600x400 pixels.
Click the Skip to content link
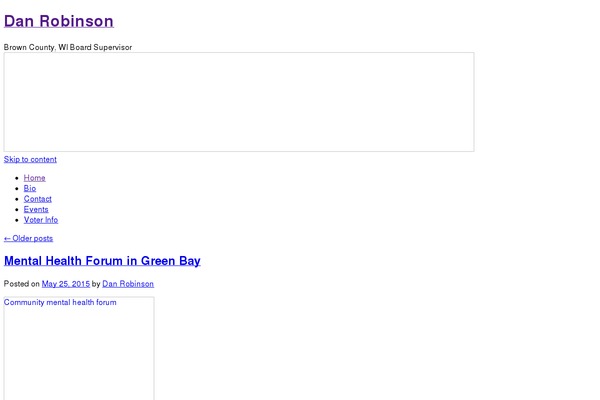[x=30, y=159]
